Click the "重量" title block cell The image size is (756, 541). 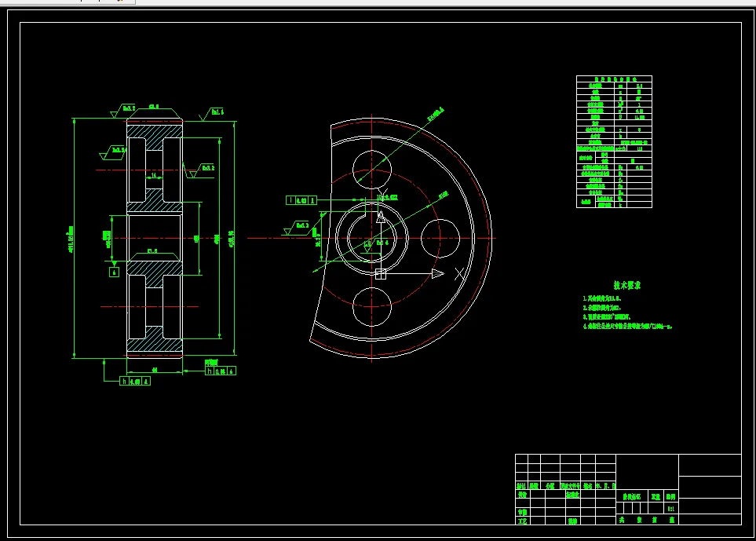(656, 497)
